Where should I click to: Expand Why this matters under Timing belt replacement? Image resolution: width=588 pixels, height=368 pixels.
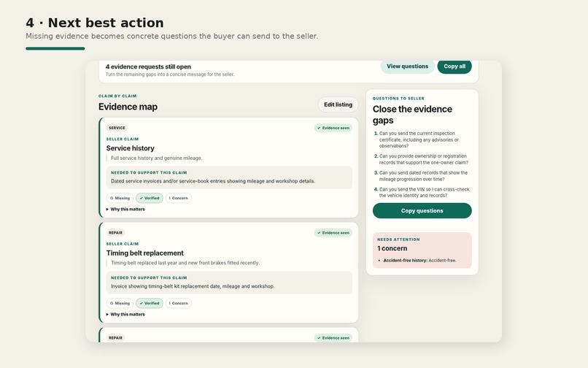[x=125, y=314]
